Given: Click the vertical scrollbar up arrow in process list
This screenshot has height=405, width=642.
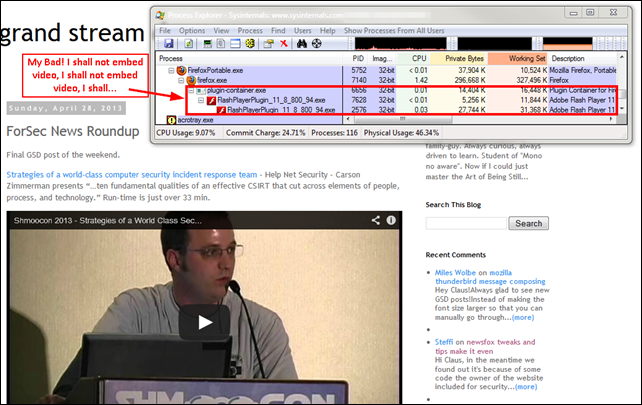Looking at the screenshot, I should pos(622,57).
